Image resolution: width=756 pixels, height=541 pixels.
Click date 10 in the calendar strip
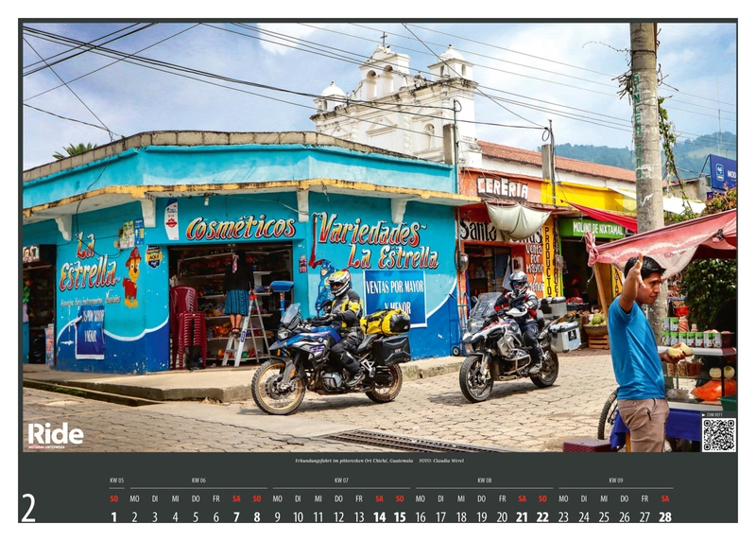pyautogui.click(x=298, y=516)
